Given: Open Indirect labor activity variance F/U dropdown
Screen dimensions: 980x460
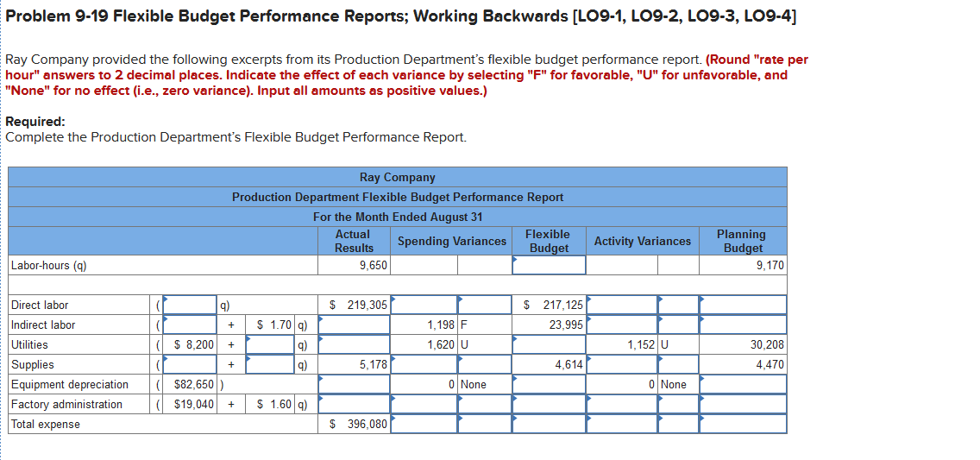Looking at the screenshot, I should click(x=678, y=325).
